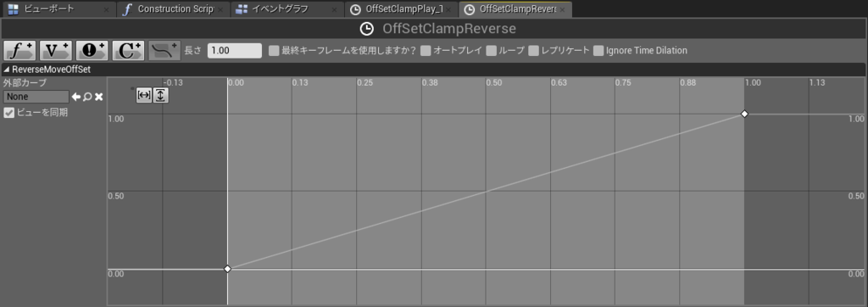Image resolution: width=868 pixels, height=307 pixels.
Task: Close the Construction Script tab
Action: [x=220, y=10]
